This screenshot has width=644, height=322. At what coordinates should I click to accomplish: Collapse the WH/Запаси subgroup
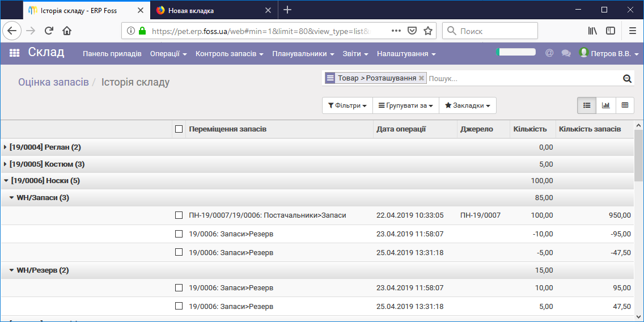click(11, 197)
